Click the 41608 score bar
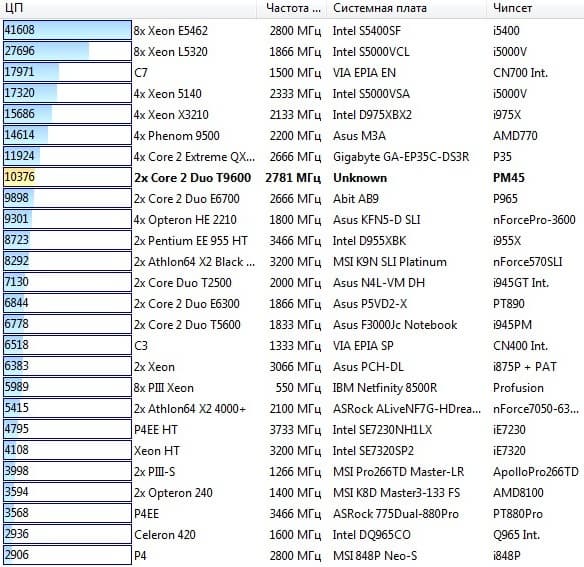This screenshot has height=567, width=584. 67,30
